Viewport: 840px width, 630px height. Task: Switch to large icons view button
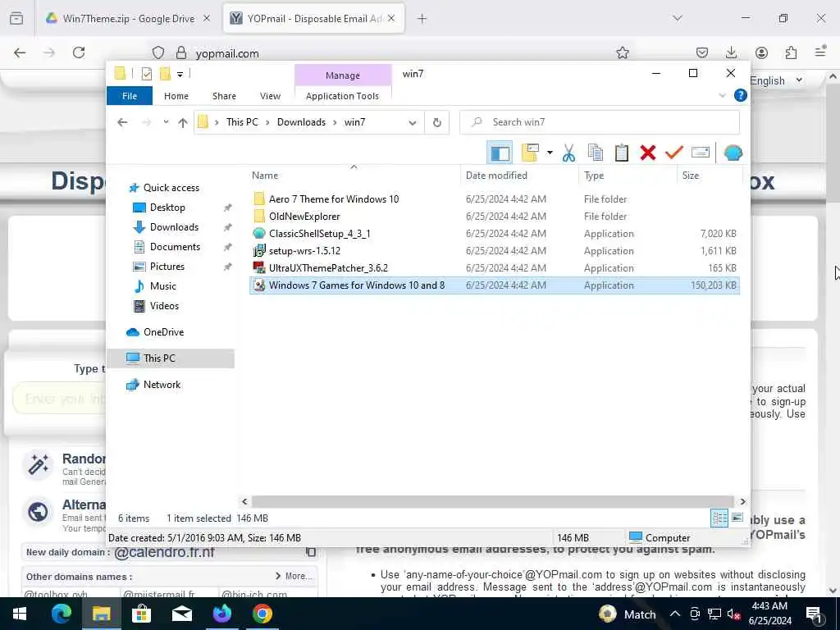pyautogui.click(x=737, y=518)
